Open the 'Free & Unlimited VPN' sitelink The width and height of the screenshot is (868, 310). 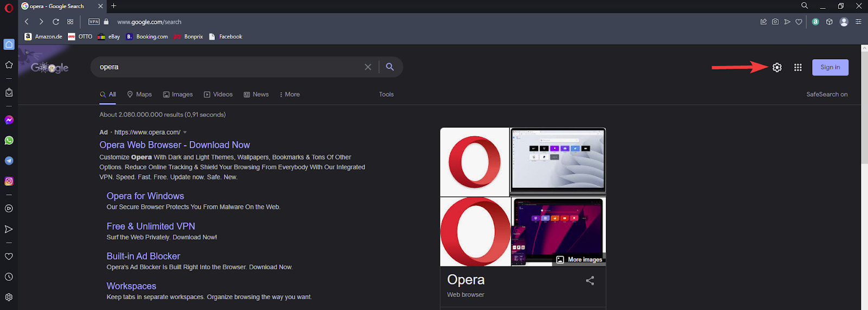click(x=151, y=226)
